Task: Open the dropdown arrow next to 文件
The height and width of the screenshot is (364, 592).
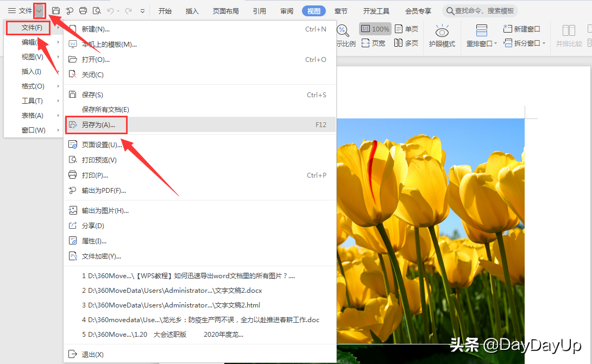Action: pyautogui.click(x=39, y=11)
